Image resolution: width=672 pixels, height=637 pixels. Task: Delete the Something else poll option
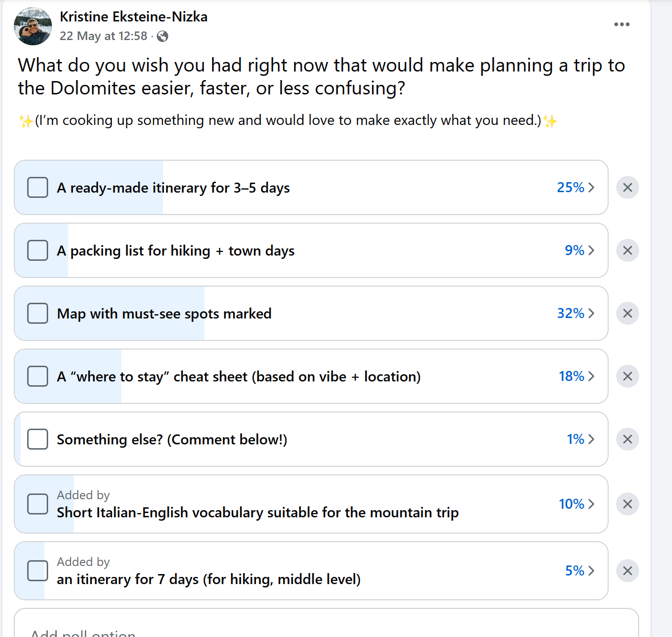point(628,439)
